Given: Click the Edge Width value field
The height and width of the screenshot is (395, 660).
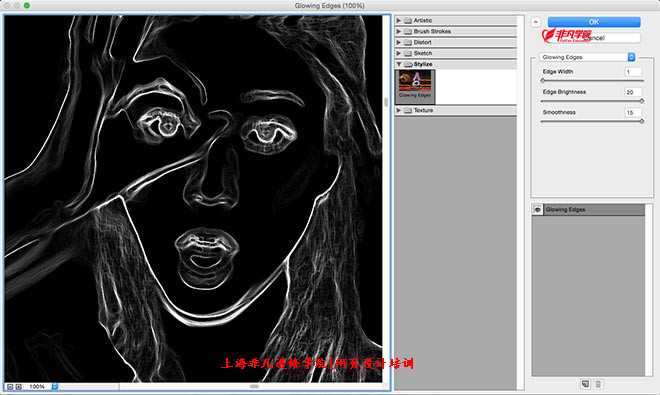Looking at the screenshot, I should tap(633, 72).
